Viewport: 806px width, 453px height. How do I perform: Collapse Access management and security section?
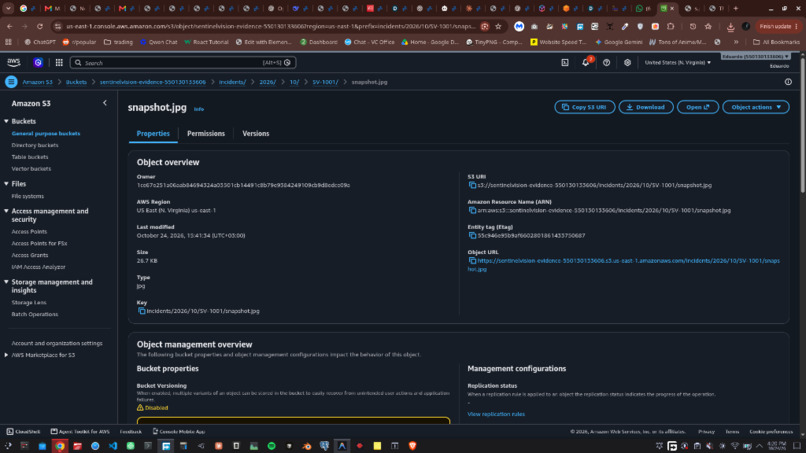pos(6,211)
